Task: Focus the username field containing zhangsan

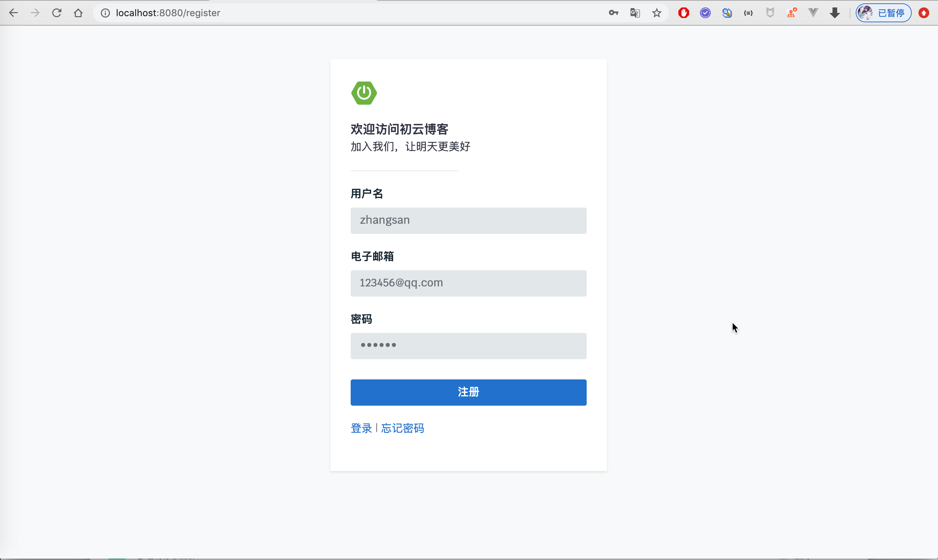Action: click(x=468, y=220)
